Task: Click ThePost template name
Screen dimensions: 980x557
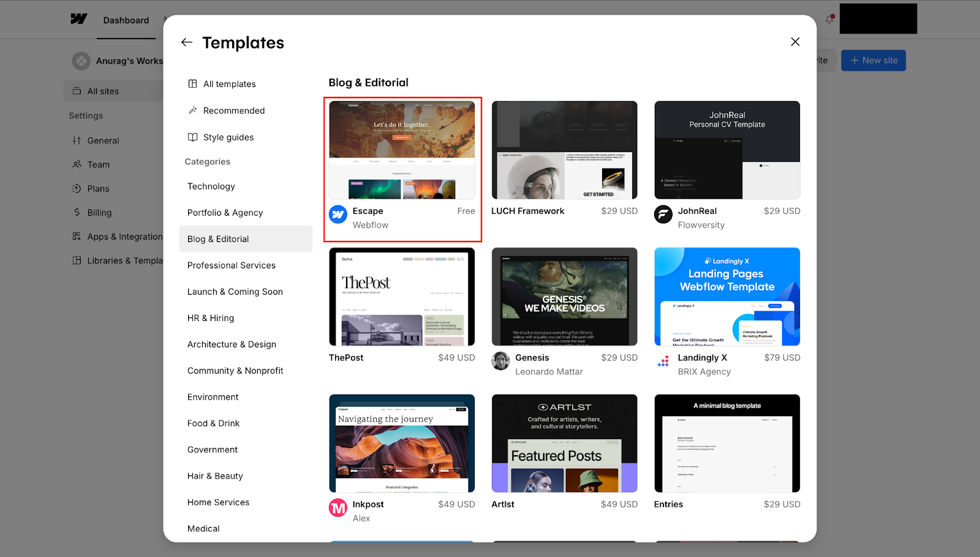Action: (x=346, y=358)
